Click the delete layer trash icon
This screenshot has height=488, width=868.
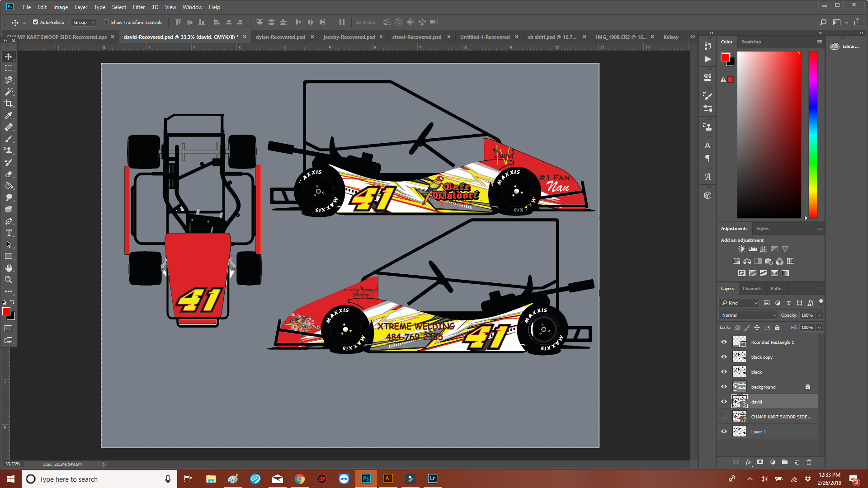(809, 462)
